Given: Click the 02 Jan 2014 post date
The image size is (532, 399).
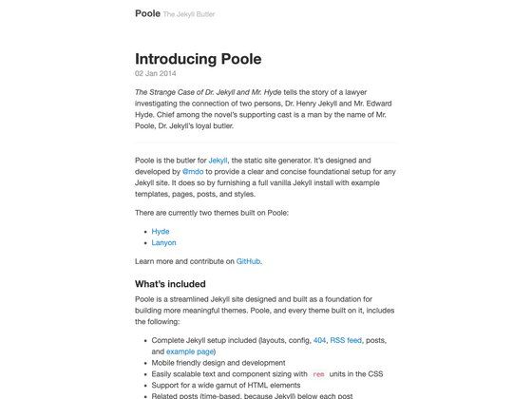Looking at the screenshot, I should [x=156, y=73].
